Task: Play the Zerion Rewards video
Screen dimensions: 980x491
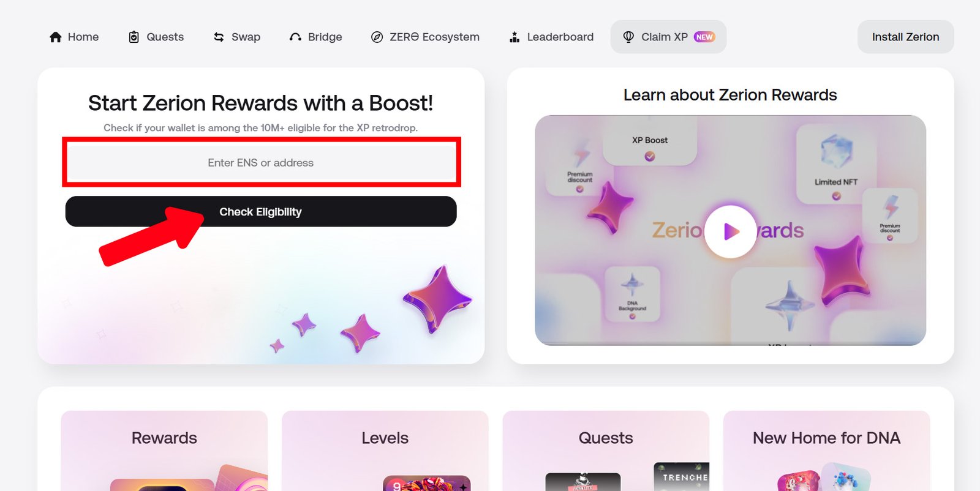Action: [731, 231]
